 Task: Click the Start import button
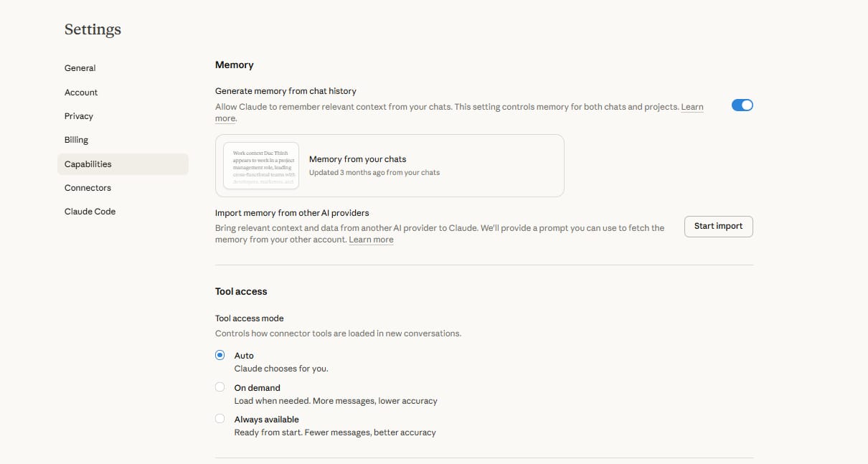718,226
